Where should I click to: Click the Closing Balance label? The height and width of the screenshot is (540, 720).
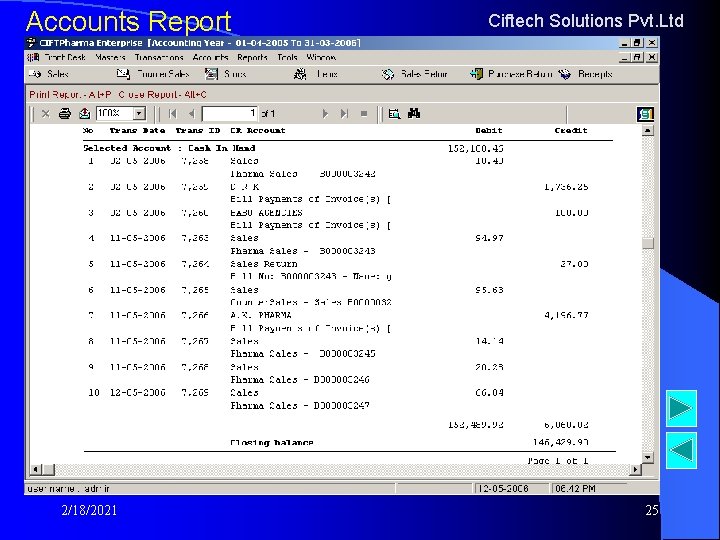point(272,443)
